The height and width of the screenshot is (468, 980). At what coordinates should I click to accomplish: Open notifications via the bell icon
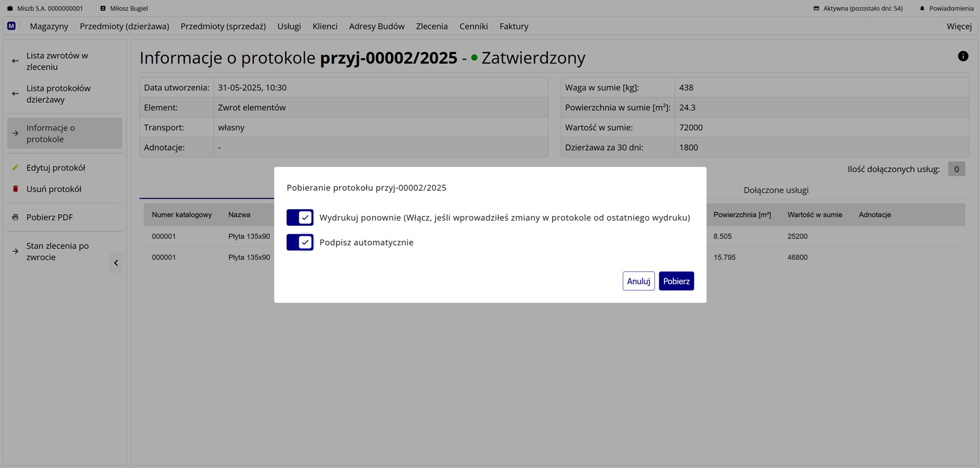922,8
